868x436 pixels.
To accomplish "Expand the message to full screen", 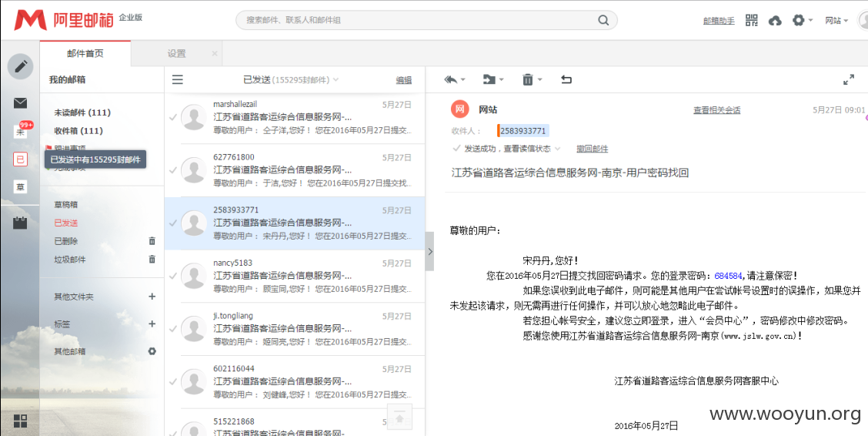I will [x=848, y=80].
